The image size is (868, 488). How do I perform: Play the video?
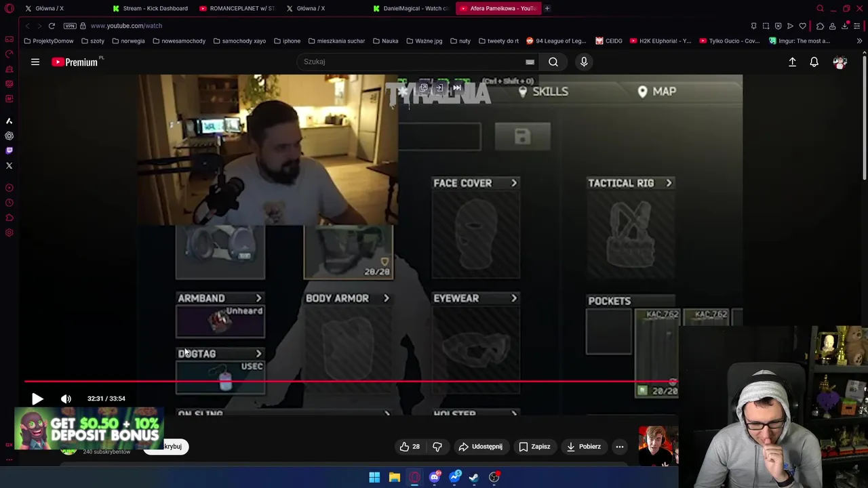pyautogui.click(x=37, y=399)
